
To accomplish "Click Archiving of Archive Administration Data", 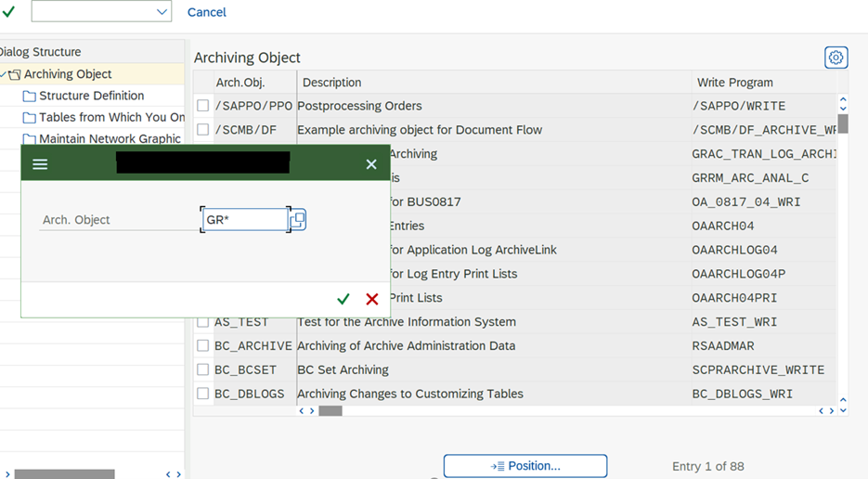I will tap(406, 345).
